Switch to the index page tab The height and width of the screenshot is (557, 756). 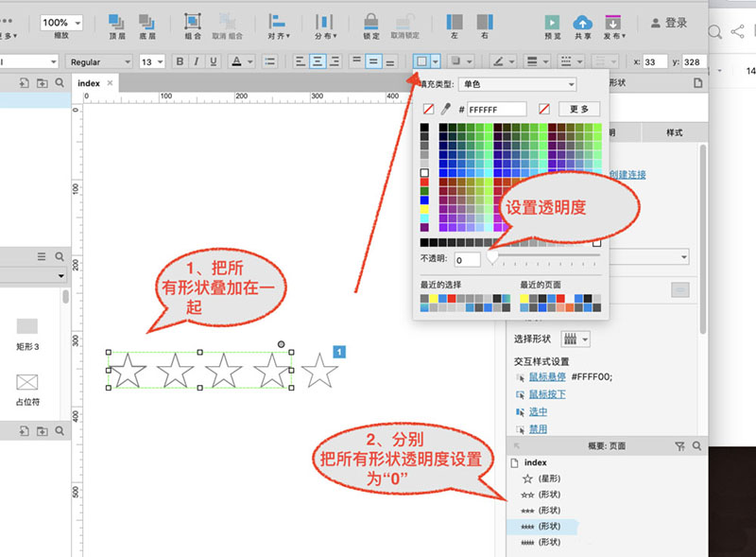click(x=89, y=83)
